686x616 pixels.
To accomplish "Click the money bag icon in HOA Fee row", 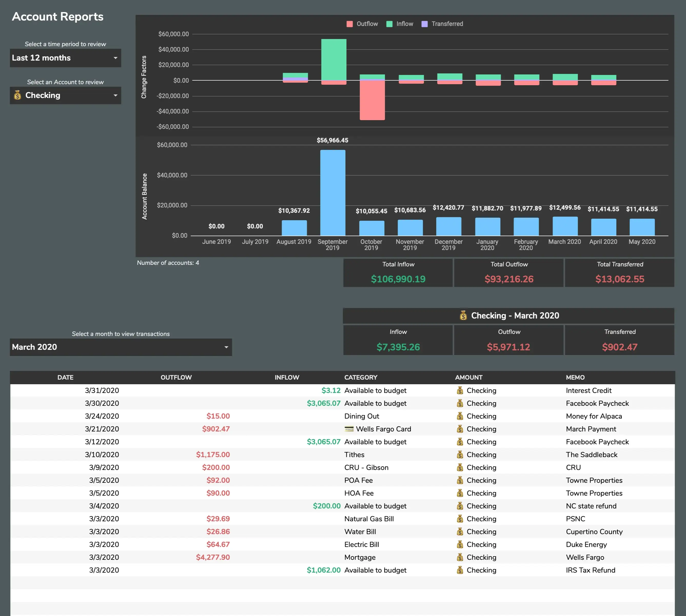I will coord(460,493).
